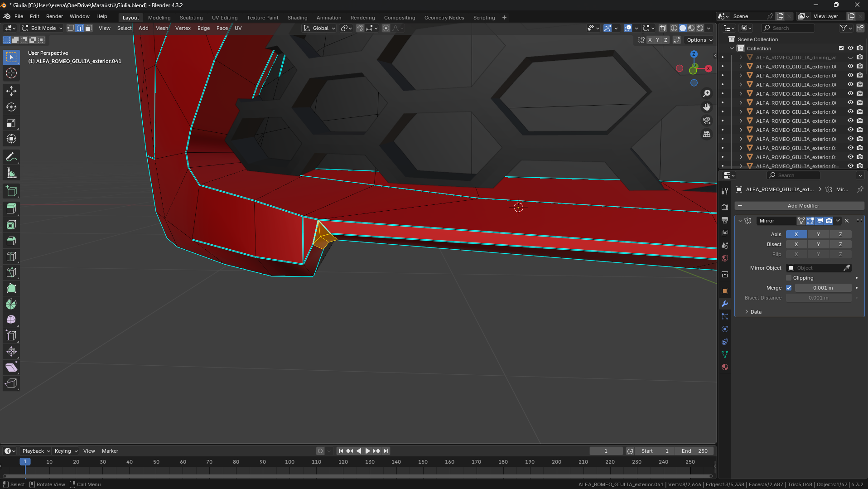Viewport: 868px width, 489px height.
Task: Switch to the Shading workspace tab
Action: pos(298,18)
